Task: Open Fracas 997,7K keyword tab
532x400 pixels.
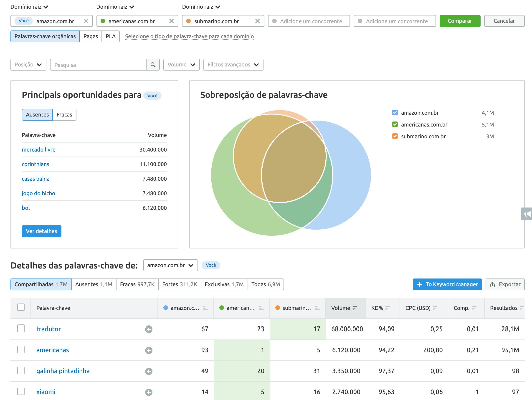Action: pyautogui.click(x=137, y=284)
